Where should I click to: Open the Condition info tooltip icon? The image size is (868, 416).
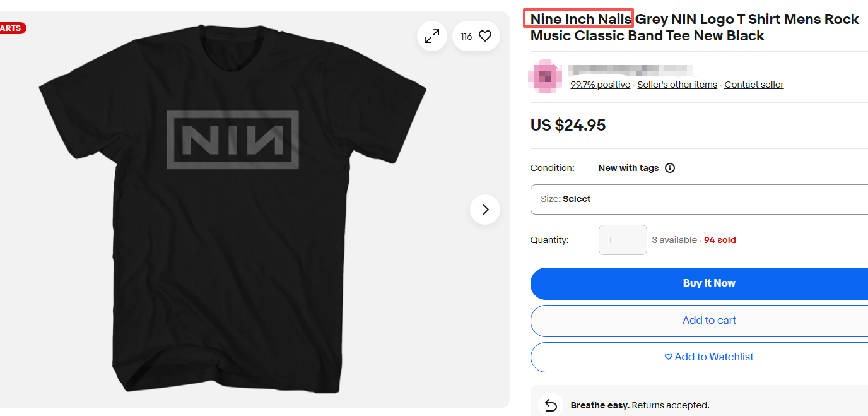[670, 168]
